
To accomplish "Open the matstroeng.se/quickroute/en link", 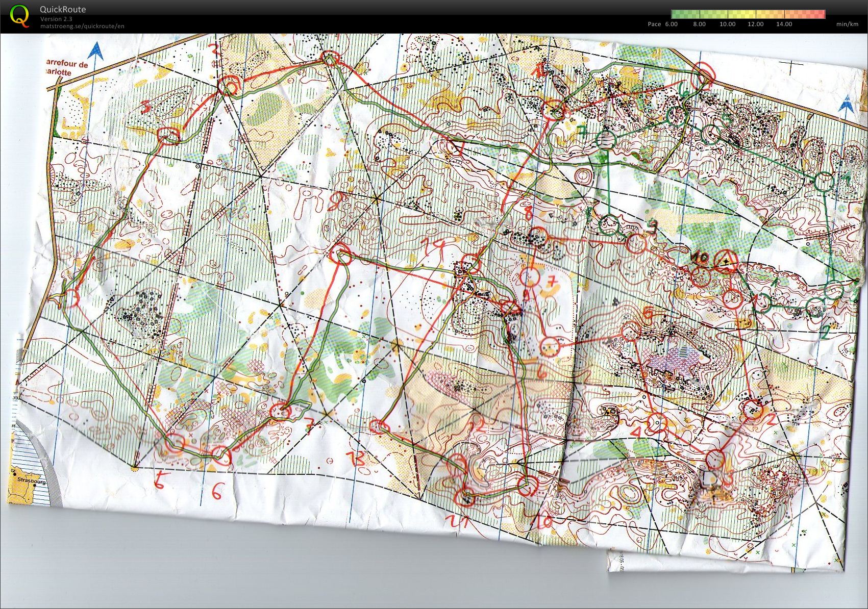I will click(82, 26).
